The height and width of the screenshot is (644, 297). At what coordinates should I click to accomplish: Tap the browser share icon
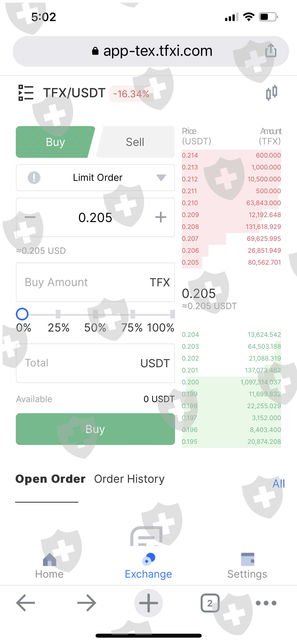(x=271, y=50)
